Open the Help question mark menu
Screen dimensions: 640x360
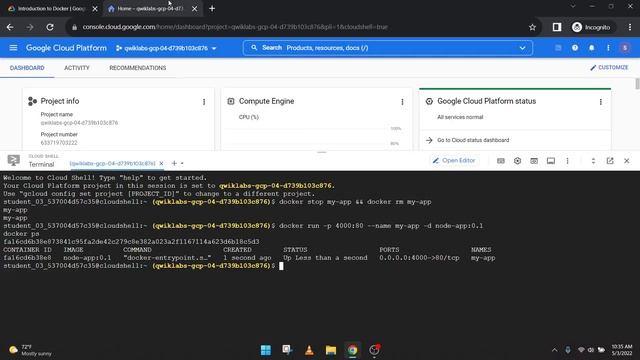(x=575, y=48)
